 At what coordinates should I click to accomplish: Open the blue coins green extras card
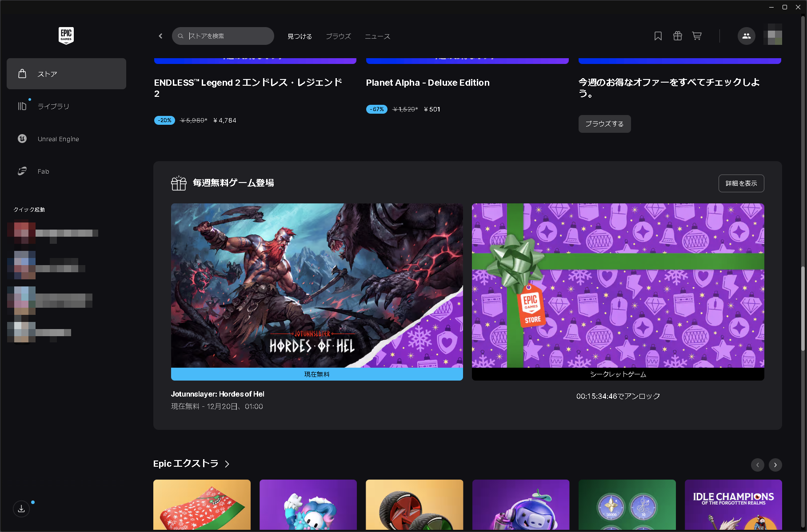pos(627,504)
